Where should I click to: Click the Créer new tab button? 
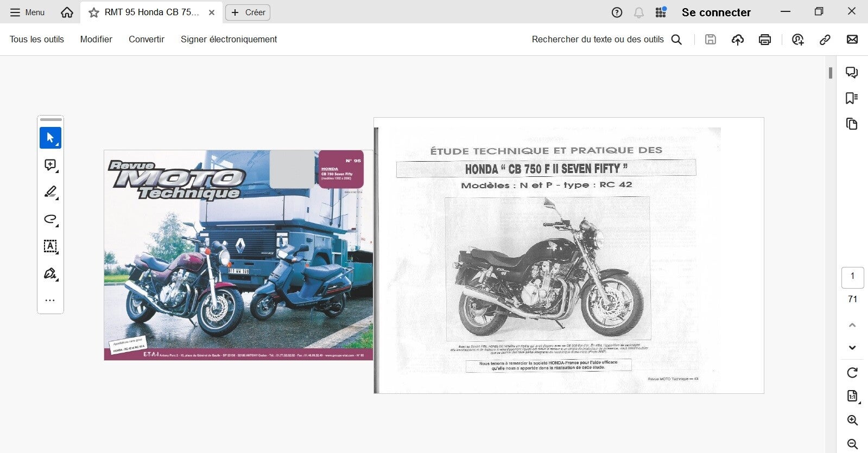coord(248,12)
